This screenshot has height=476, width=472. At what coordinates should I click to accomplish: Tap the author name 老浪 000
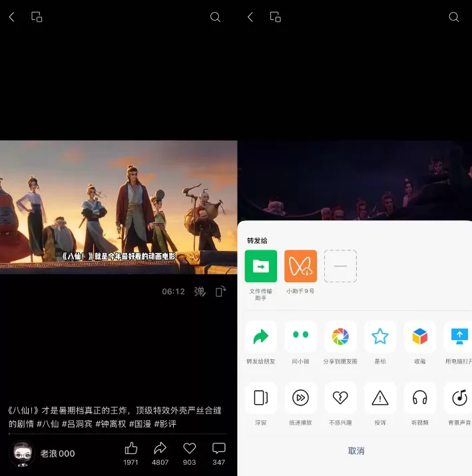point(58,453)
